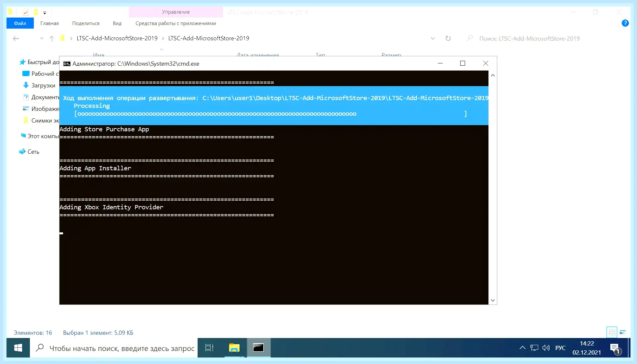Screen dimensions: 637x364
Task: Refresh the current folder view
Action: tap(448, 38)
